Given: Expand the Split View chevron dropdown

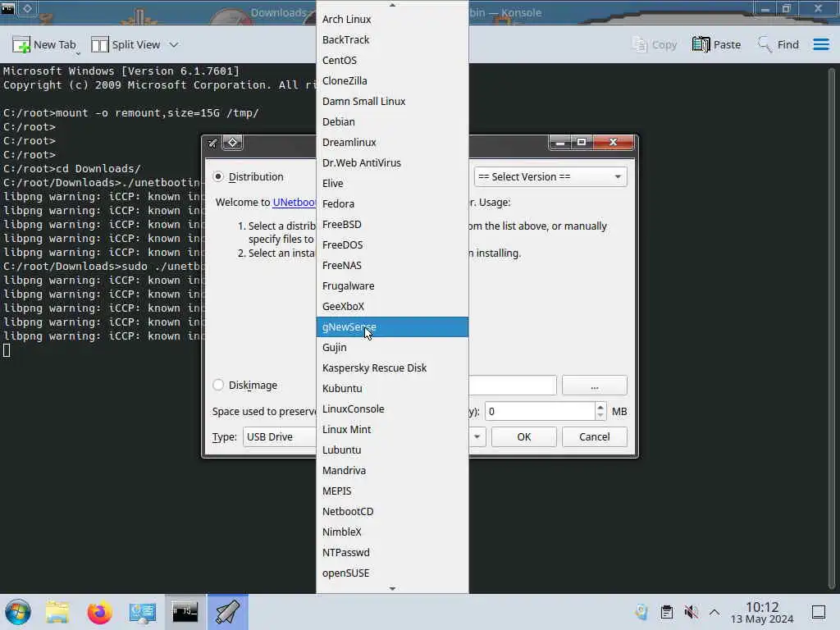Looking at the screenshot, I should [174, 44].
